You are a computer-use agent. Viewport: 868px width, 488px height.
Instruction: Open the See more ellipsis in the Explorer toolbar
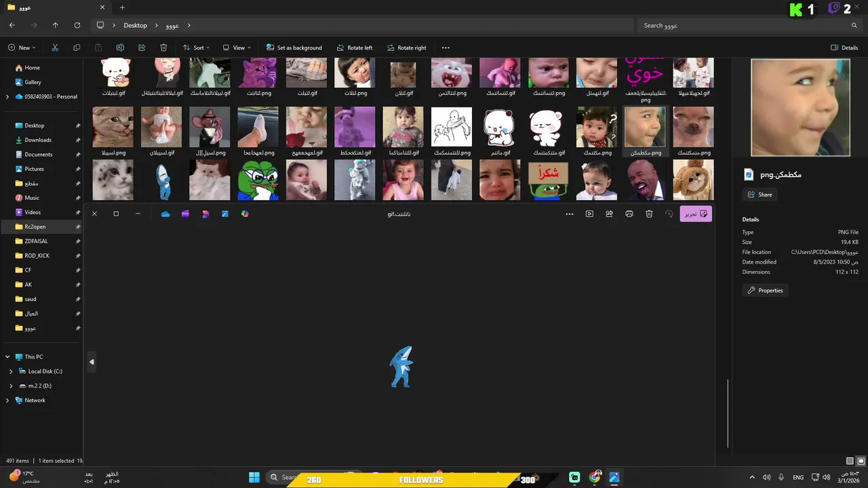tap(446, 47)
